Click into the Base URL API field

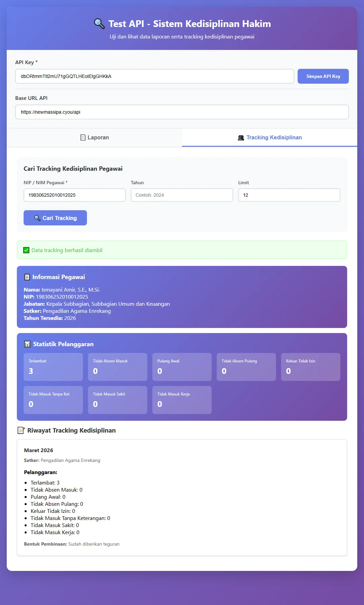point(182,112)
